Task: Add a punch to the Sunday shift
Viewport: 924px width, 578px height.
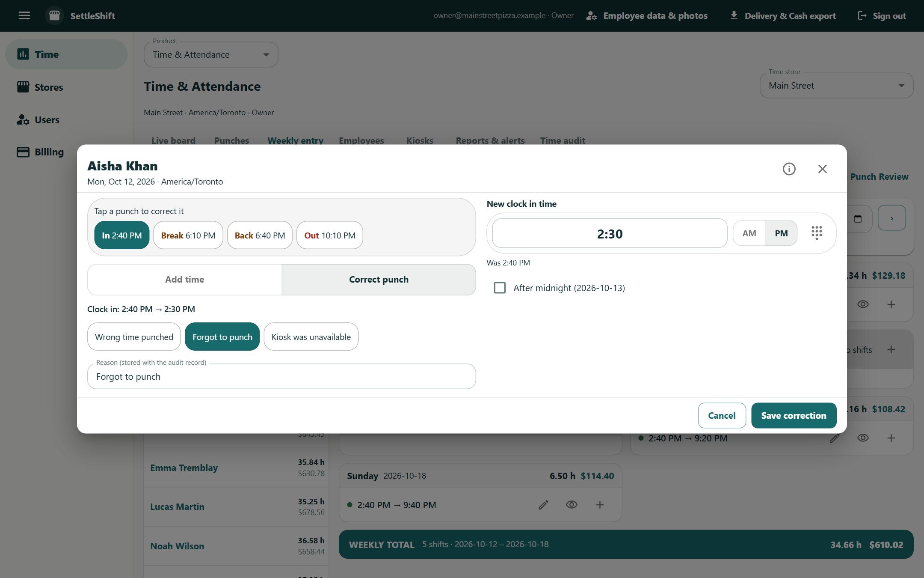Action: point(600,505)
